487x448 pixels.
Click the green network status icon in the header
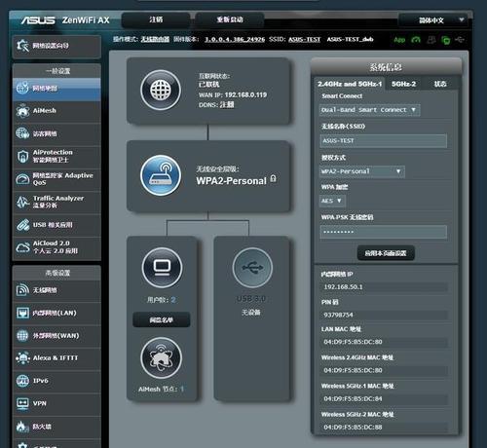pyautogui.click(x=446, y=40)
